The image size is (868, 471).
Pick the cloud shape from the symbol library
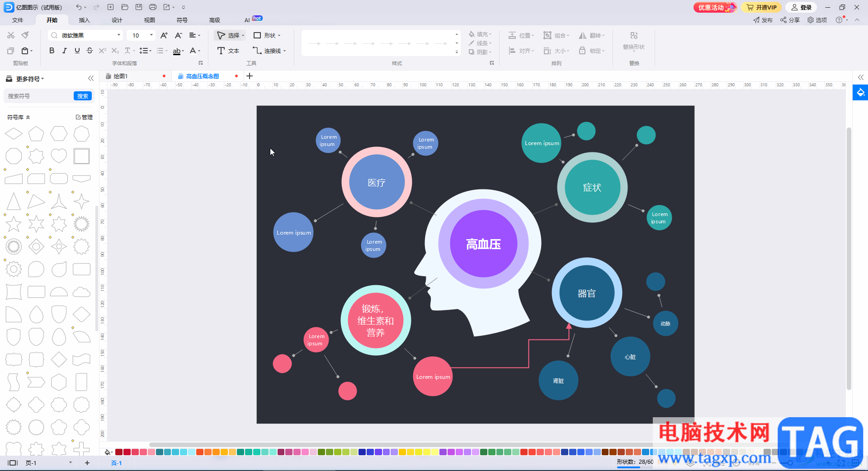[81, 292]
